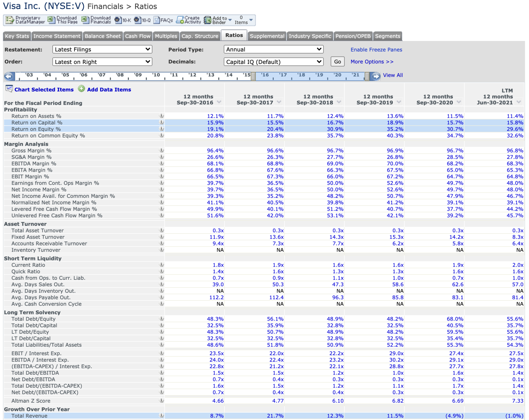Open the Order dropdown
Screen dimensions: 529x420
(x=102, y=62)
